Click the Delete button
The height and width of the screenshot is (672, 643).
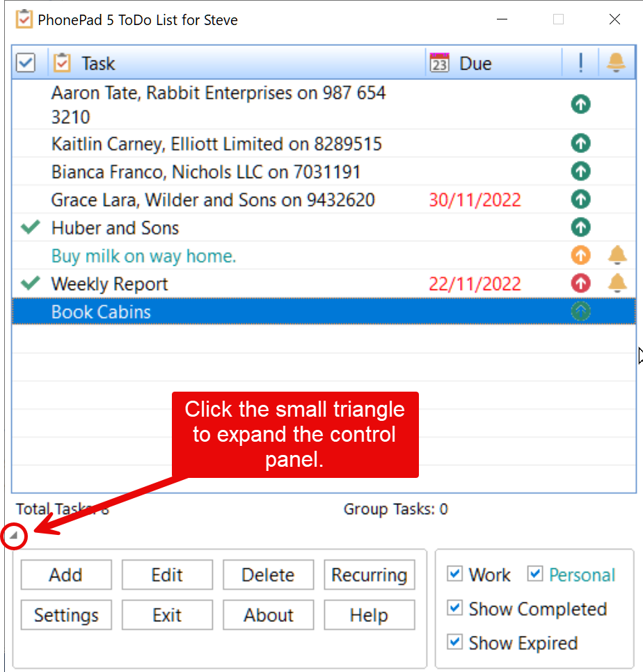(x=269, y=575)
